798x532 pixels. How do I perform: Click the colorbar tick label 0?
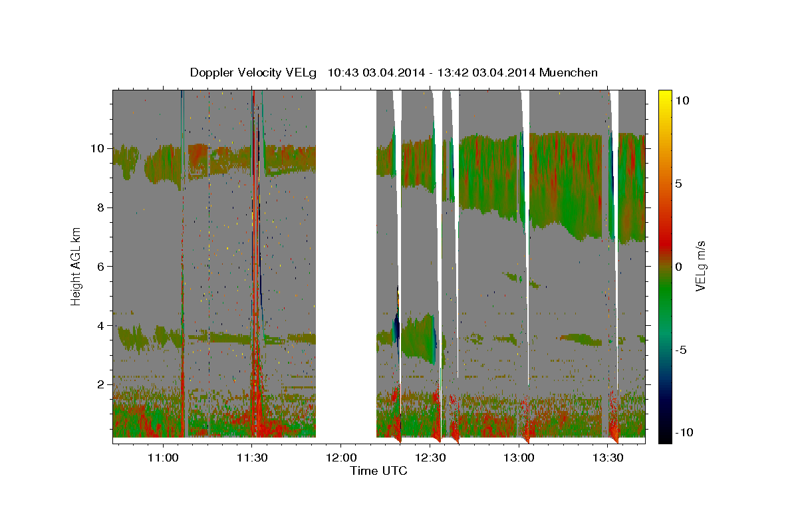click(678, 266)
